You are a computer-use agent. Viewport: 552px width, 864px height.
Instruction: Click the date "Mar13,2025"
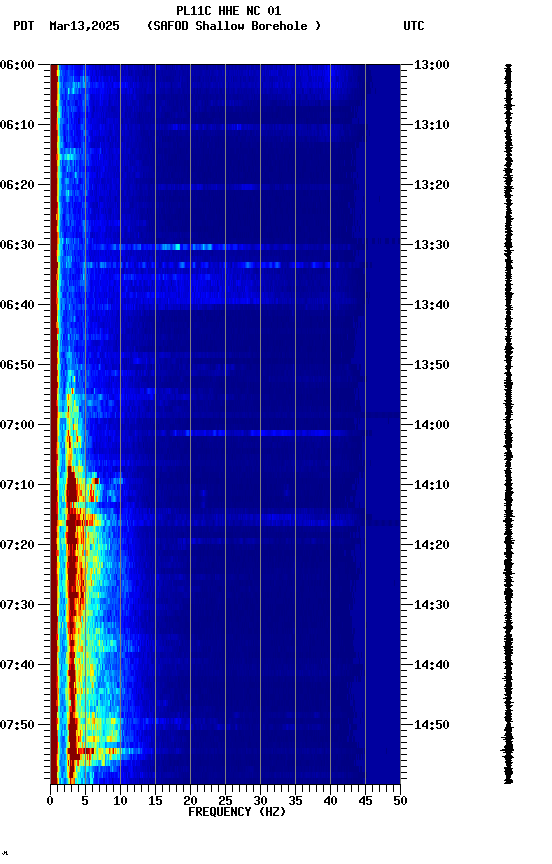tap(84, 26)
